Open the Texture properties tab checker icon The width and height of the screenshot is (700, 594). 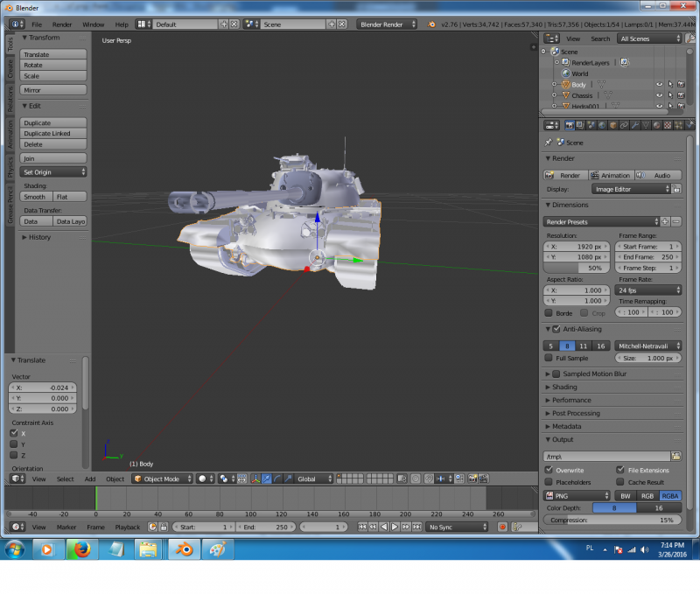pos(668,125)
